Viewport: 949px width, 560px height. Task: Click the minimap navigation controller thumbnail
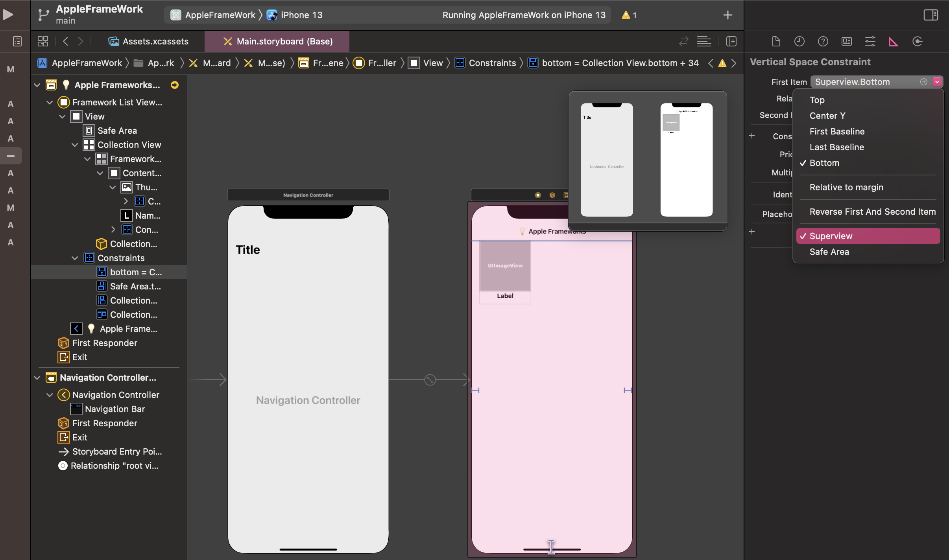coord(607,160)
